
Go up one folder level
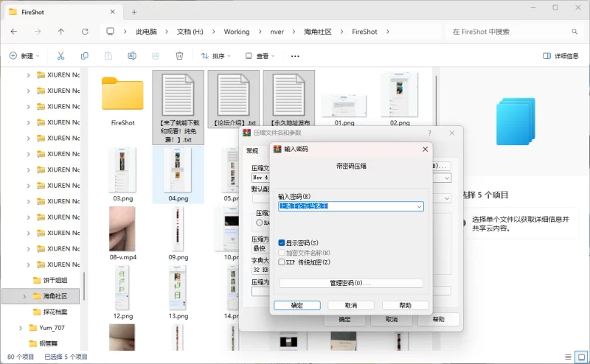pyautogui.click(x=61, y=32)
